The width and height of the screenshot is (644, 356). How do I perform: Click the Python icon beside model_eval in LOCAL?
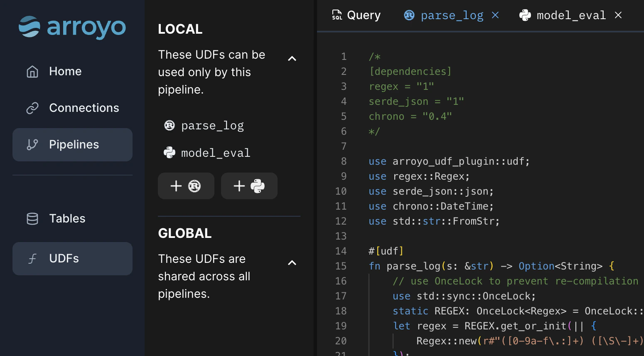[x=169, y=153]
